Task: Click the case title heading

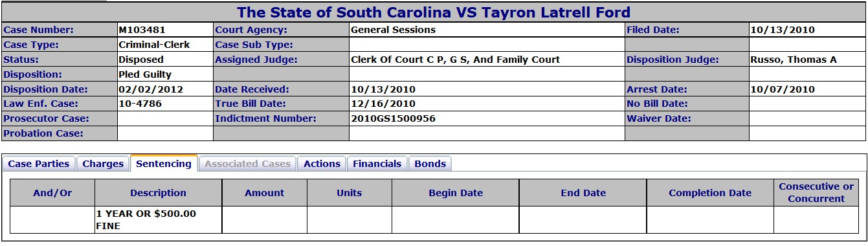Action: tap(434, 12)
